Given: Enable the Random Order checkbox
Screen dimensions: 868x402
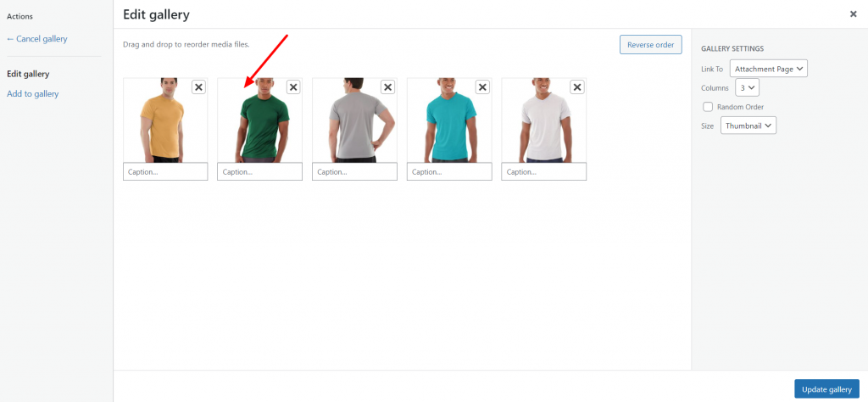Looking at the screenshot, I should coord(708,107).
